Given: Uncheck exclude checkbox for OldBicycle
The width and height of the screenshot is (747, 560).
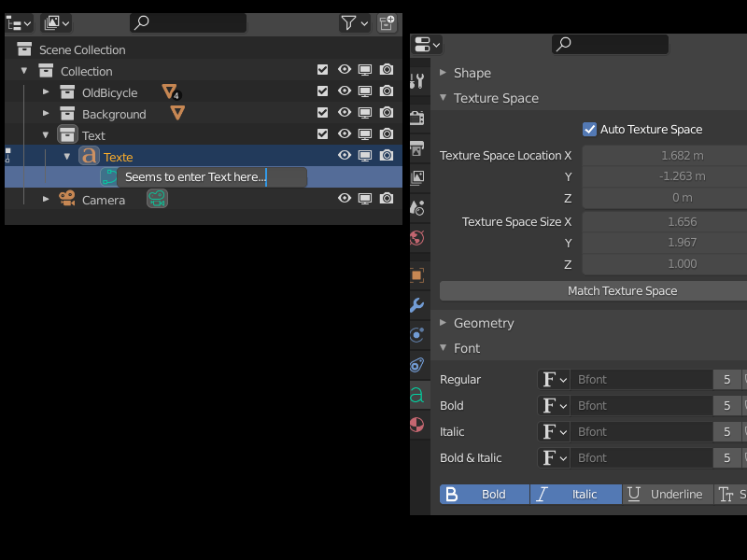Looking at the screenshot, I should click(322, 91).
